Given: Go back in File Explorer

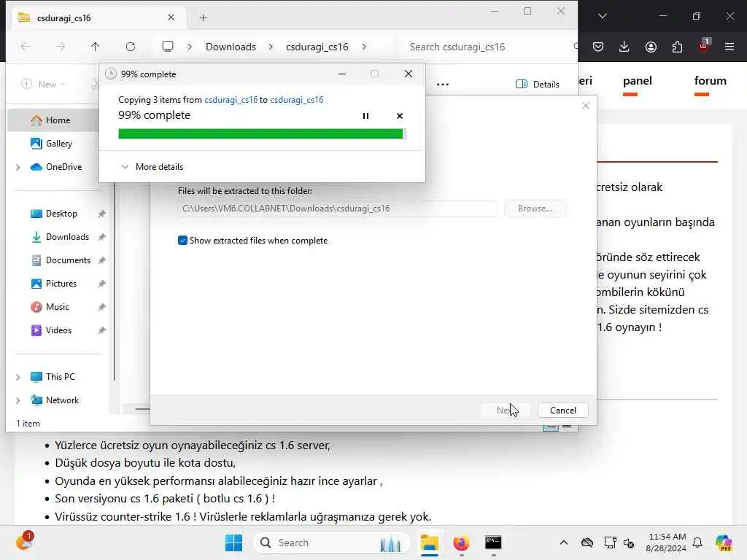Looking at the screenshot, I should (x=26, y=46).
